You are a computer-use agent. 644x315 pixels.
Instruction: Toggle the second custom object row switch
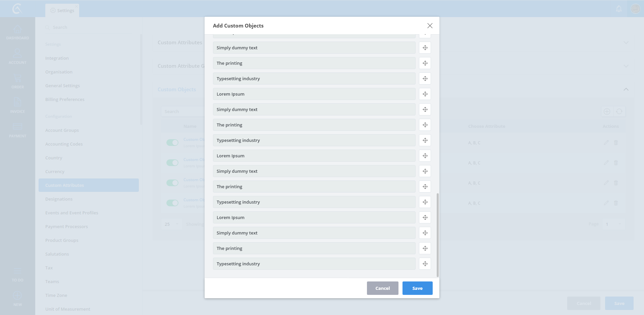(172, 163)
